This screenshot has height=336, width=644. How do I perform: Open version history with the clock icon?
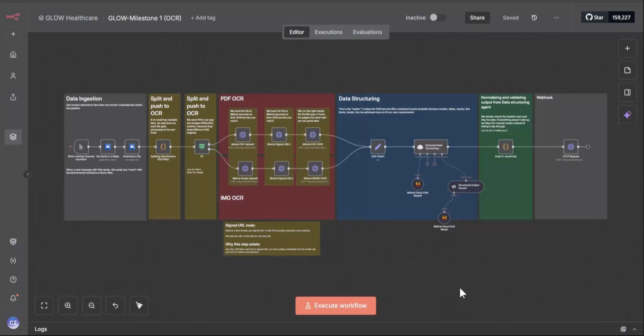[534, 17]
